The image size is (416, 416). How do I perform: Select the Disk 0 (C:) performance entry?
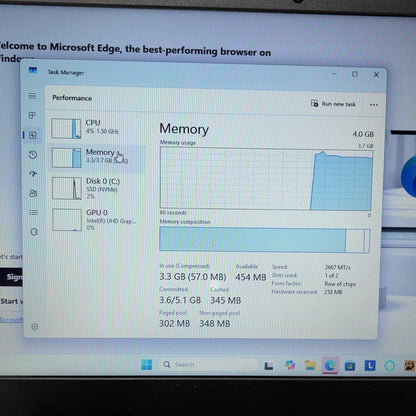coord(98,188)
